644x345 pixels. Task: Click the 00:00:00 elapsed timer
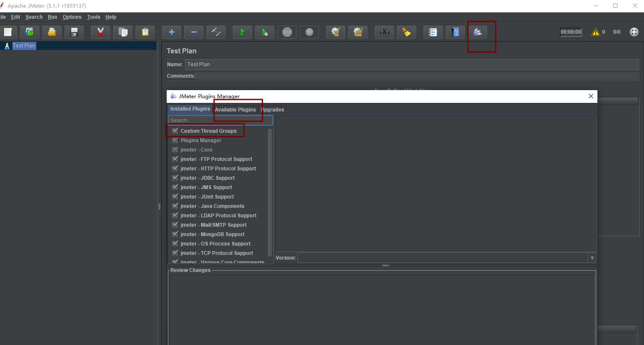pyautogui.click(x=571, y=32)
